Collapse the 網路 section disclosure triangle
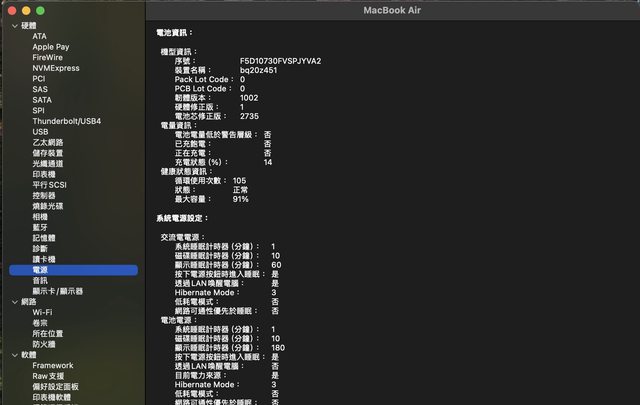The width and height of the screenshot is (640, 405). (x=14, y=301)
